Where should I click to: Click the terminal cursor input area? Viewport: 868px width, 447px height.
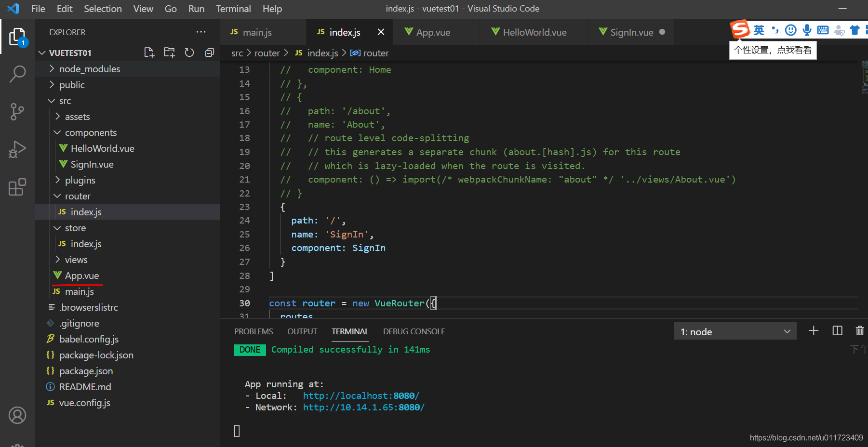237,431
